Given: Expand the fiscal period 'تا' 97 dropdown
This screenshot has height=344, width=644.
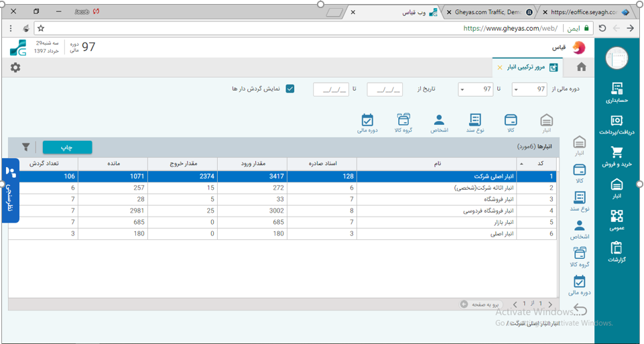Looking at the screenshot, I should (x=476, y=89).
